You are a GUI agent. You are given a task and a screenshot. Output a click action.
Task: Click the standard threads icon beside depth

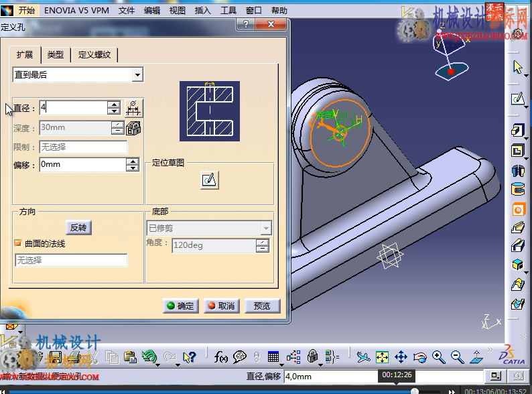133,128
